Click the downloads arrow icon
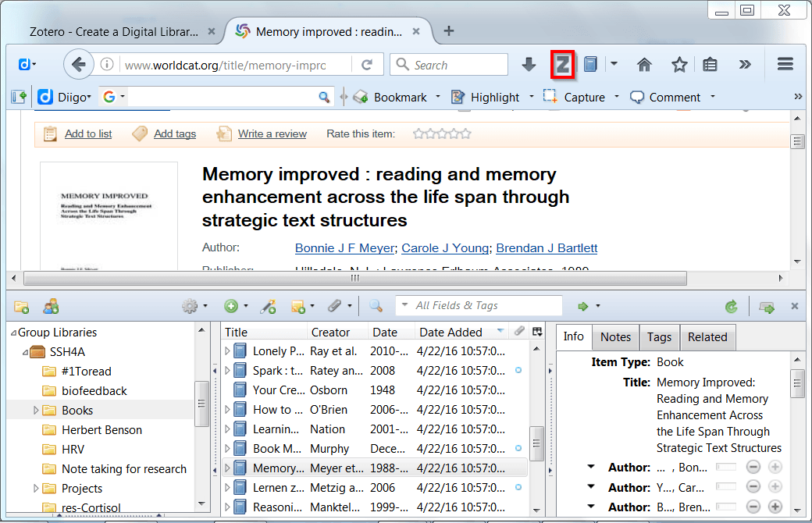 click(529, 65)
